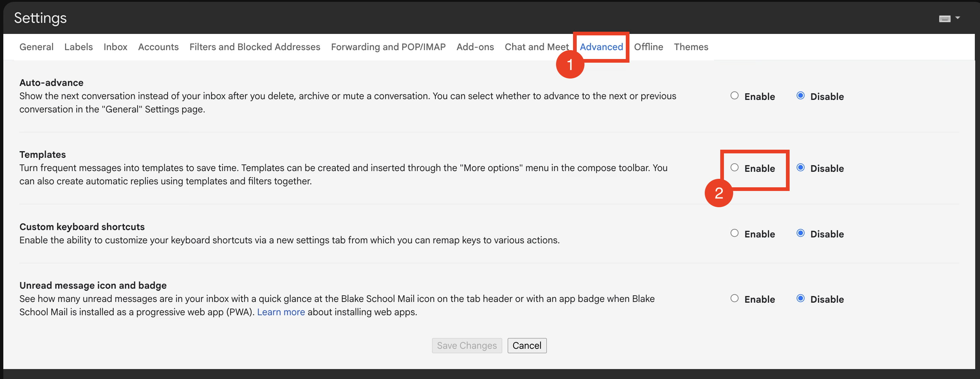Image resolution: width=980 pixels, height=379 pixels.
Task: Switch to the Offline tab
Action: [x=648, y=47]
